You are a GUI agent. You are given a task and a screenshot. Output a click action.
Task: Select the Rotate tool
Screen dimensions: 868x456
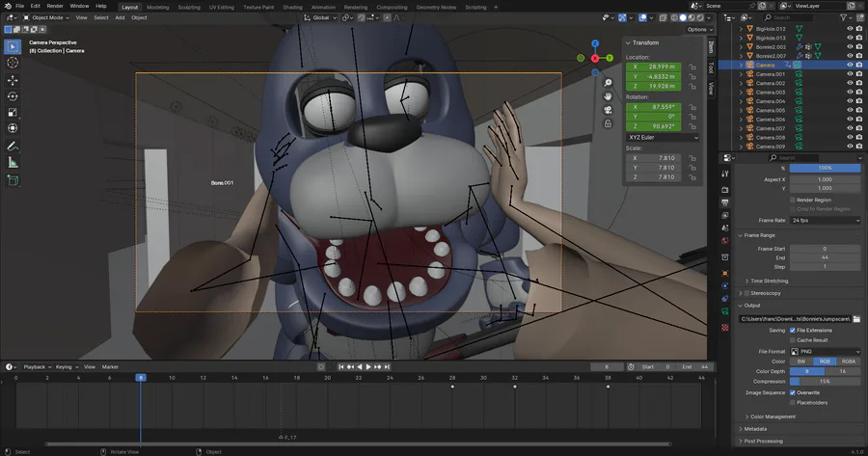tap(13, 96)
